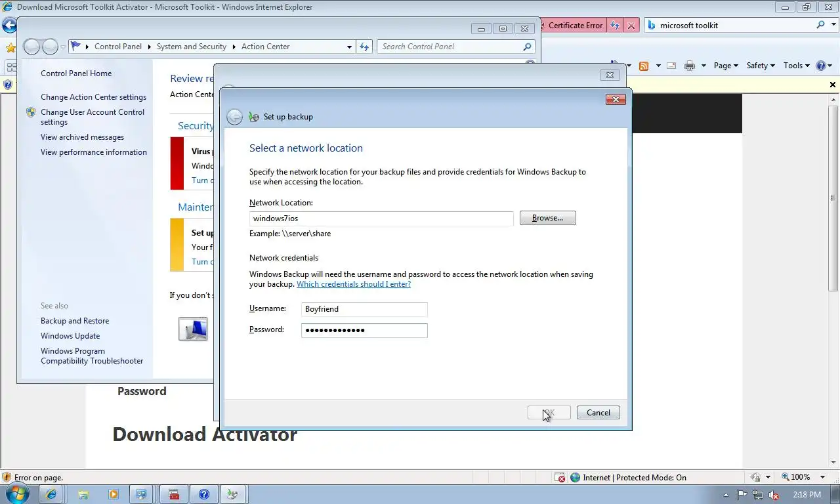Open Internet Explorer from the taskbar

[51, 494]
